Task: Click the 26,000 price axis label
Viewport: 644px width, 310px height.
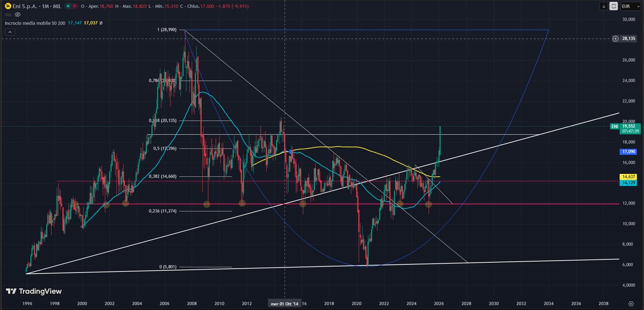Action: click(628, 60)
